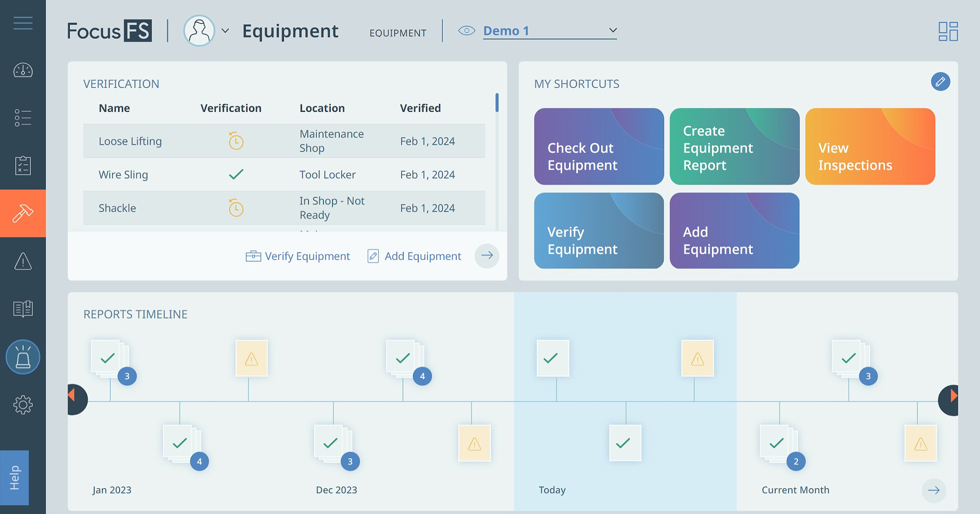
Task: Click the user avatar icon
Action: (199, 31)
